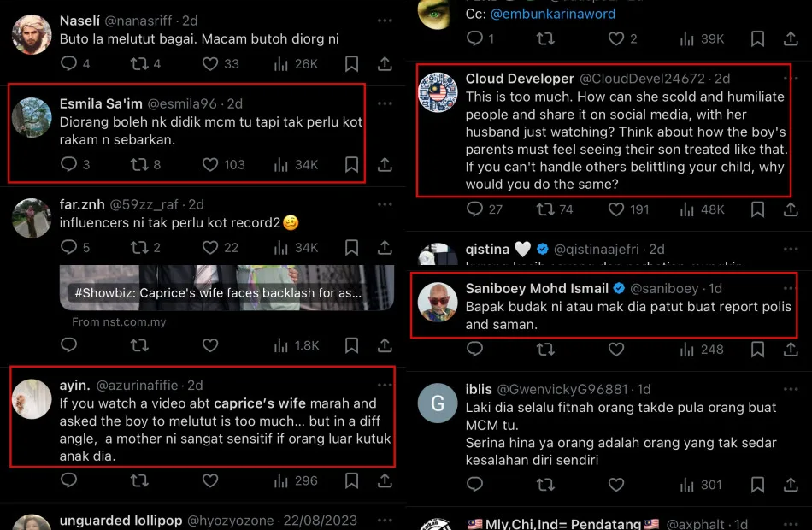Reply to Saniboey Mohd Ismail's tweet

474,350
